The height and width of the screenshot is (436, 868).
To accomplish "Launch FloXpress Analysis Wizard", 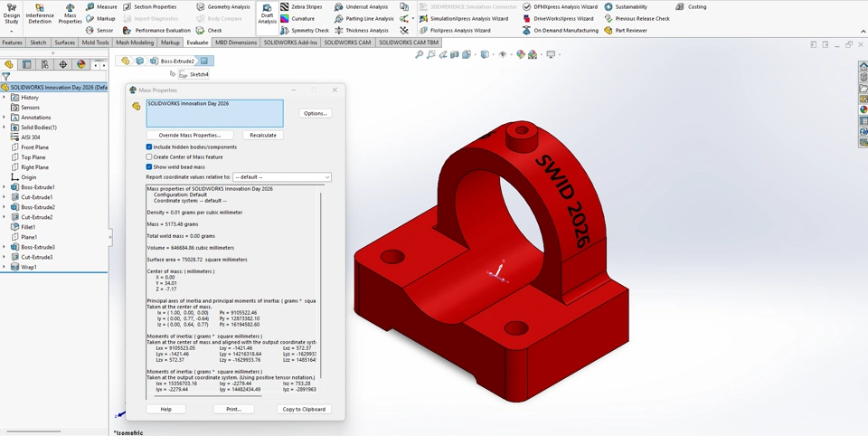I will click(455, 31).
